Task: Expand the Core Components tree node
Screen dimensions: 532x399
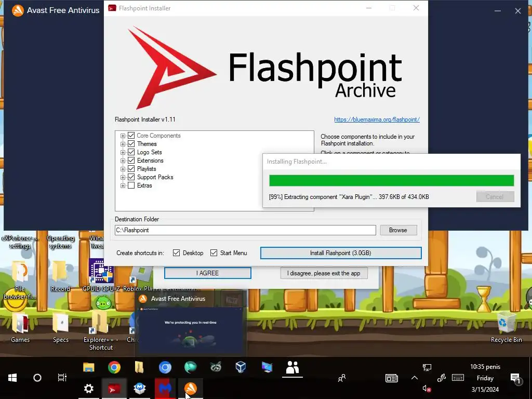Action: tap(123, 136)
